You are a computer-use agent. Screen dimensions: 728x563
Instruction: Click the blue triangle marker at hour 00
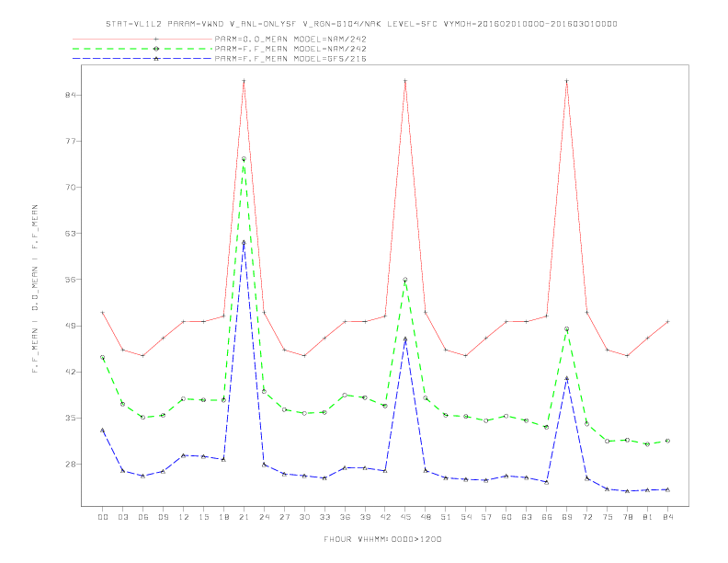(103, 431)
